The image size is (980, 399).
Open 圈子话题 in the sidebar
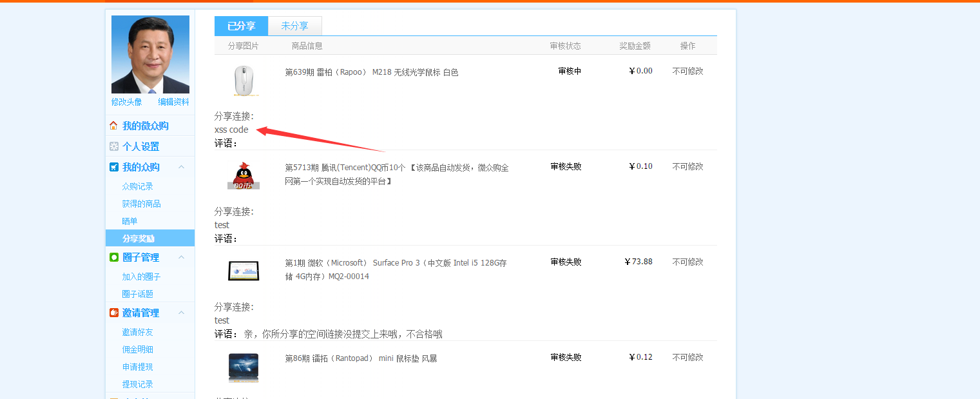click(137, 294)
